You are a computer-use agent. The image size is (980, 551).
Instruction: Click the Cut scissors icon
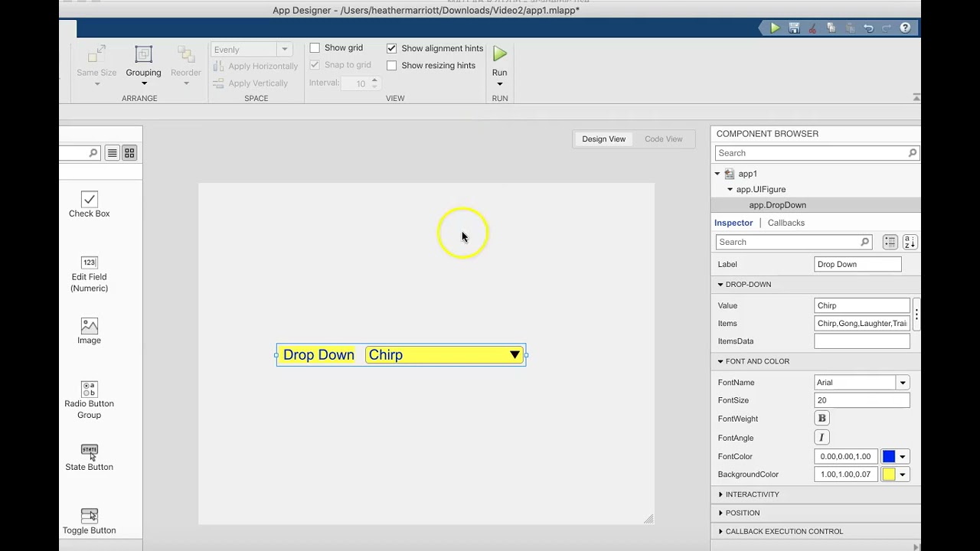pos(812,28)
